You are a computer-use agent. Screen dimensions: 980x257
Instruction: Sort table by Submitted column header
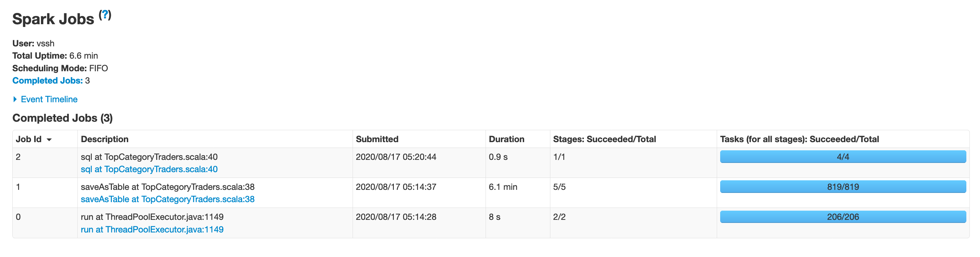click(x=377, y=139)
